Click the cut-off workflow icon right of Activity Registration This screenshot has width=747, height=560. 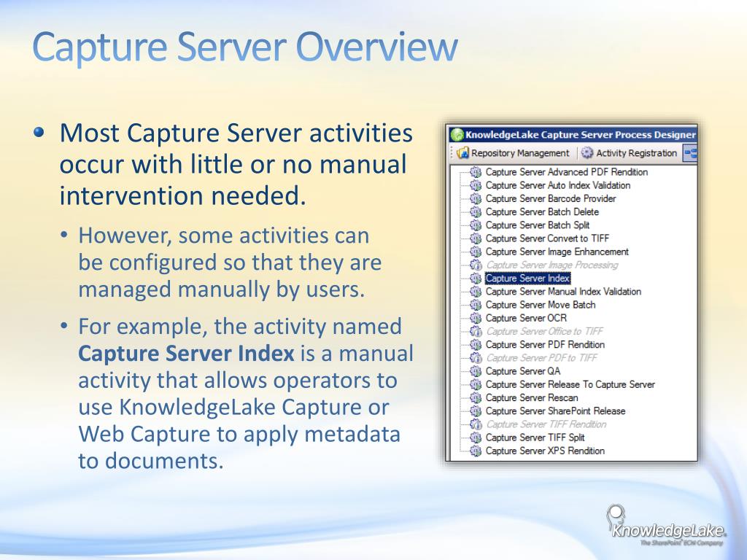(x=690, y=153)
